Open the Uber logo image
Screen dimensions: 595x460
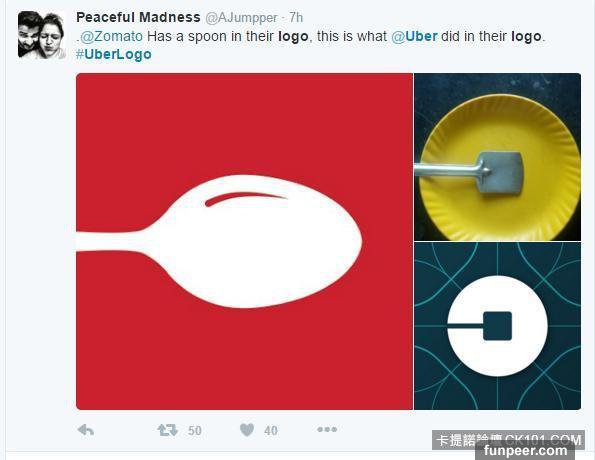coord(497,326)
